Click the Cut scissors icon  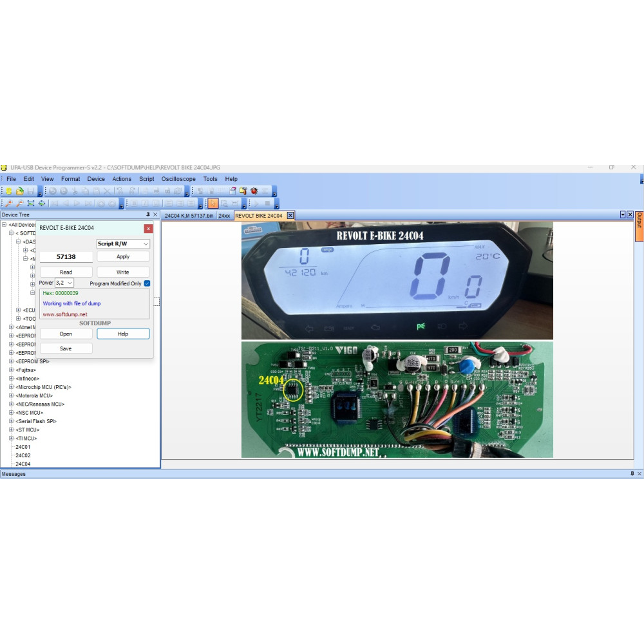[x=75, y=191]
